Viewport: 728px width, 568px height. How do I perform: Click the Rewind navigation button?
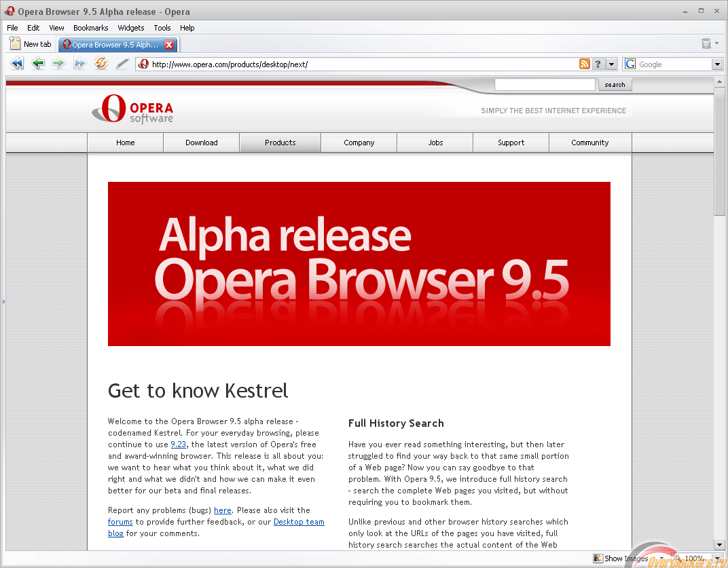coord(18,64)
